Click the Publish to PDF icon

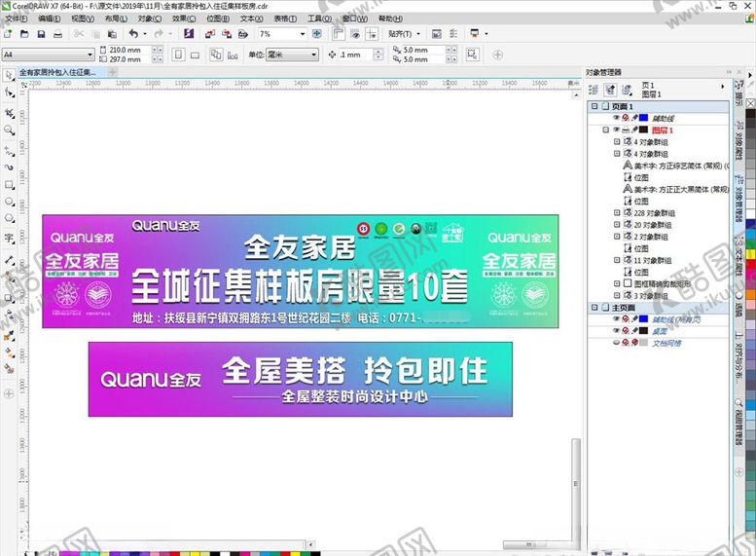243,34
